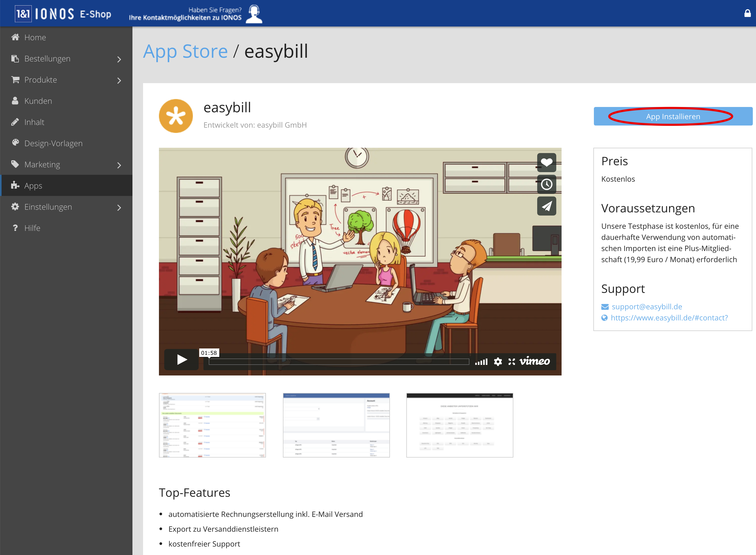Expand the Bestellungen submenu chevron
This screenshot has width=756, height=555.
(119, 59)
